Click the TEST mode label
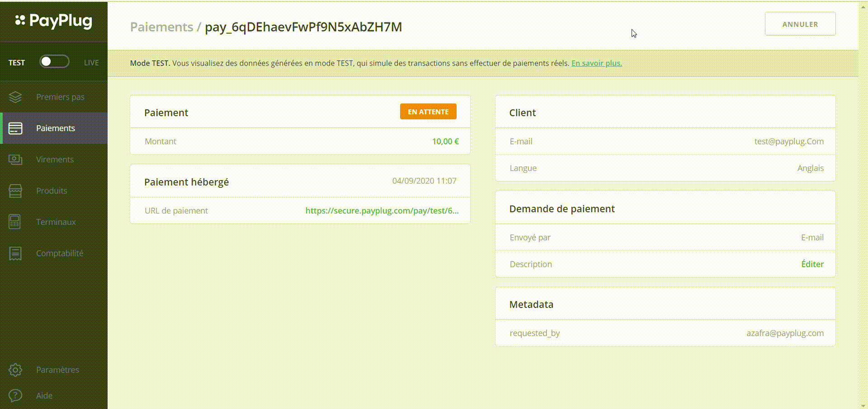 tap(17, 62)
